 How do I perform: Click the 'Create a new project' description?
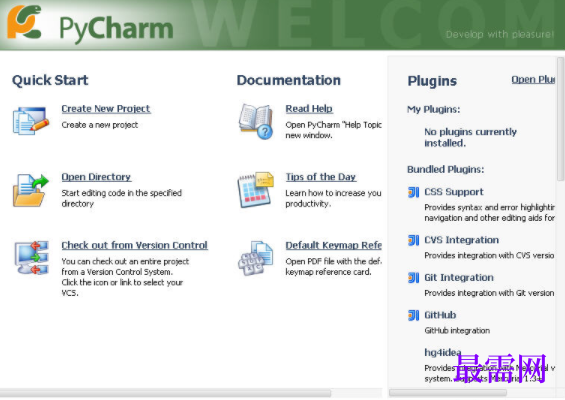click(x=100, y=125)
